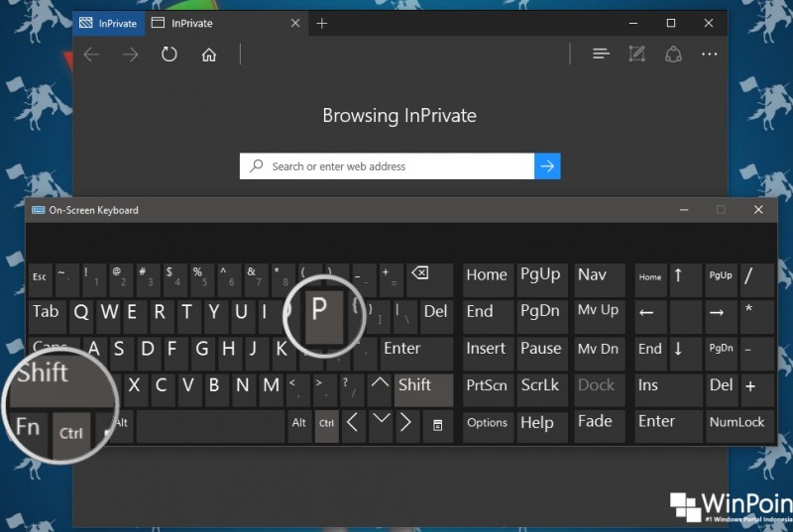This screenshot has width=793, height=532.
Task: Select the second InPrivate tab
Action: pyautogui.click(x=226, y=23)
